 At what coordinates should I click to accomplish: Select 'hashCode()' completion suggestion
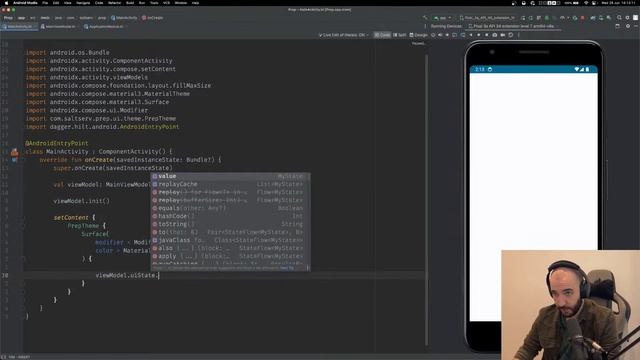pos(231,216)
